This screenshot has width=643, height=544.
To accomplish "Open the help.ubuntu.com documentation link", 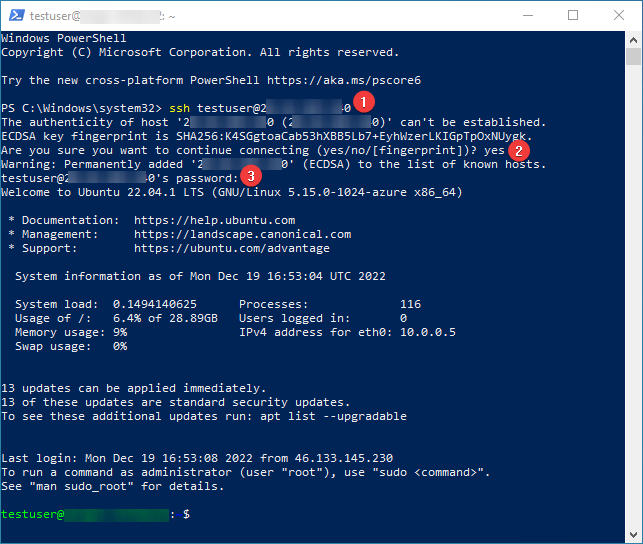I will coord(214,220).
